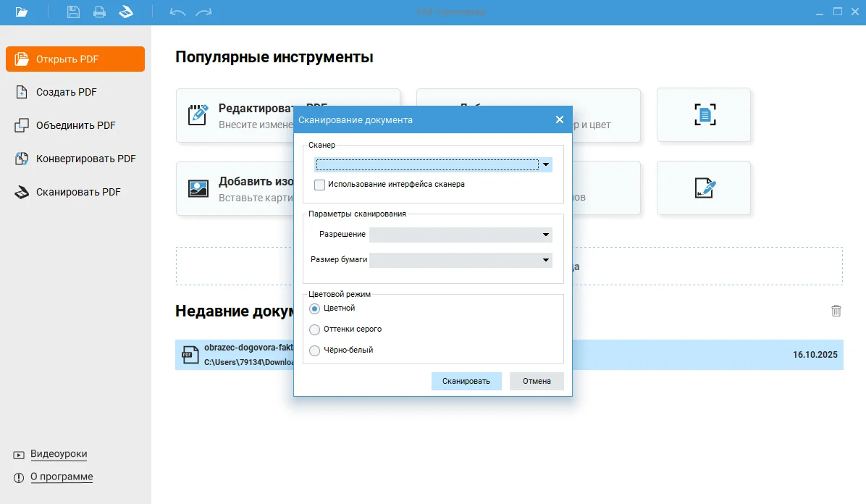
Task: Click the trash icon beside recent documents
Action: [x=836, y=311]
